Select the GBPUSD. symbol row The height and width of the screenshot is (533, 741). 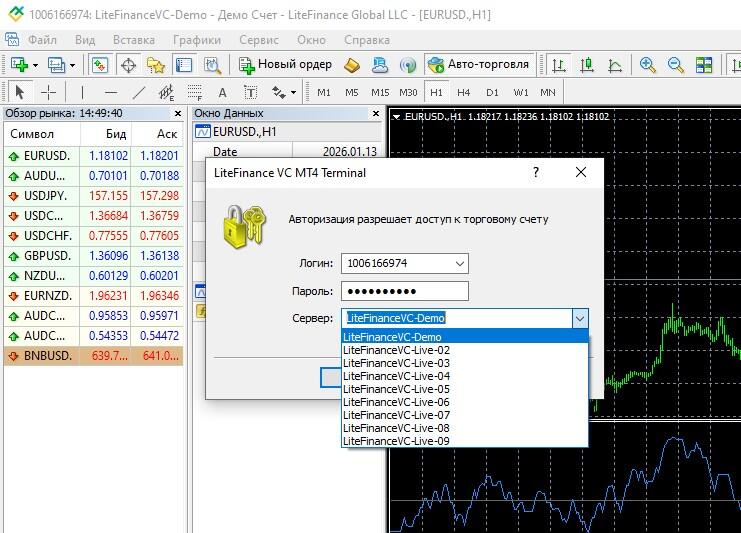[x=94, y=256]
